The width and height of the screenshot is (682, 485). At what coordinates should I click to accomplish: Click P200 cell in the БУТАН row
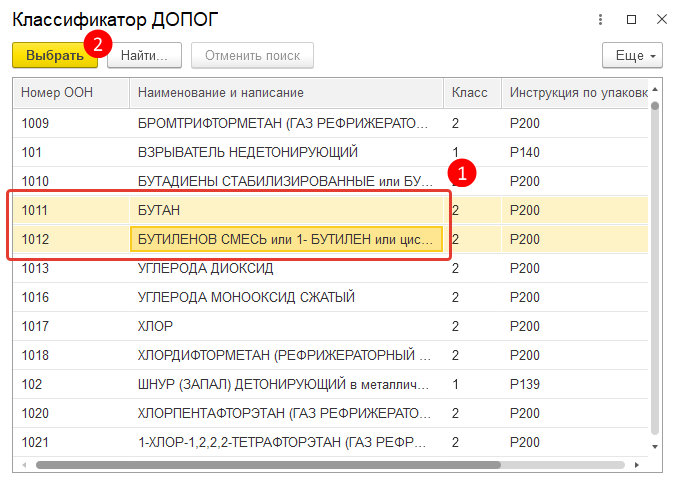tap(575, 210)
